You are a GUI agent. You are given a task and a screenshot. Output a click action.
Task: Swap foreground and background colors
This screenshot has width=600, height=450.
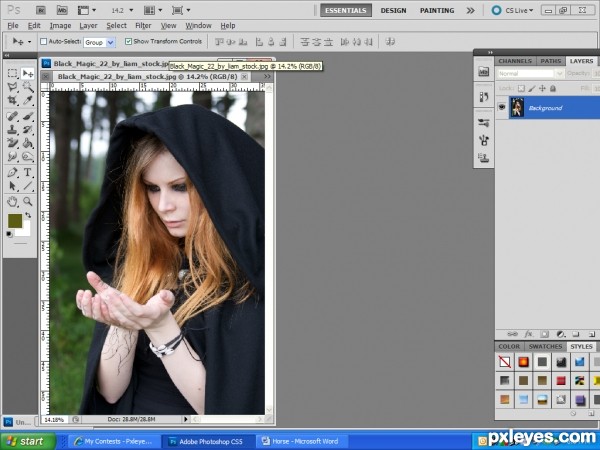[x=28, y=215]
